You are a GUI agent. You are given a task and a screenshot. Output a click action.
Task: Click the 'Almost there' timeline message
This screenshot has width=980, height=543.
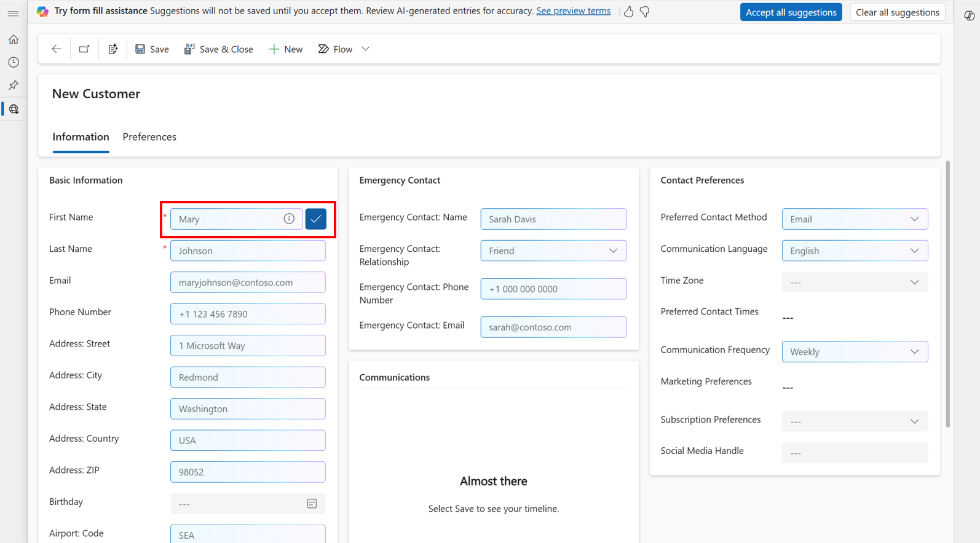[x=494, y=482]
